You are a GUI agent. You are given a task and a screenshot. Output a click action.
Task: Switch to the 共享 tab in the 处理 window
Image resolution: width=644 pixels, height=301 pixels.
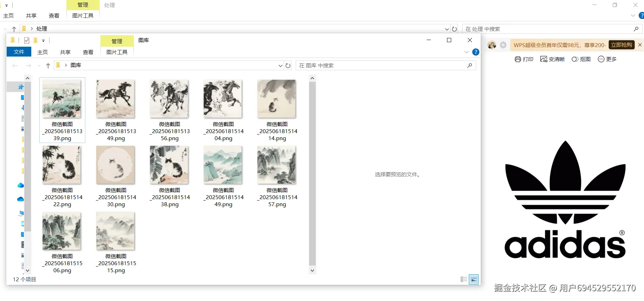point(31,15)
